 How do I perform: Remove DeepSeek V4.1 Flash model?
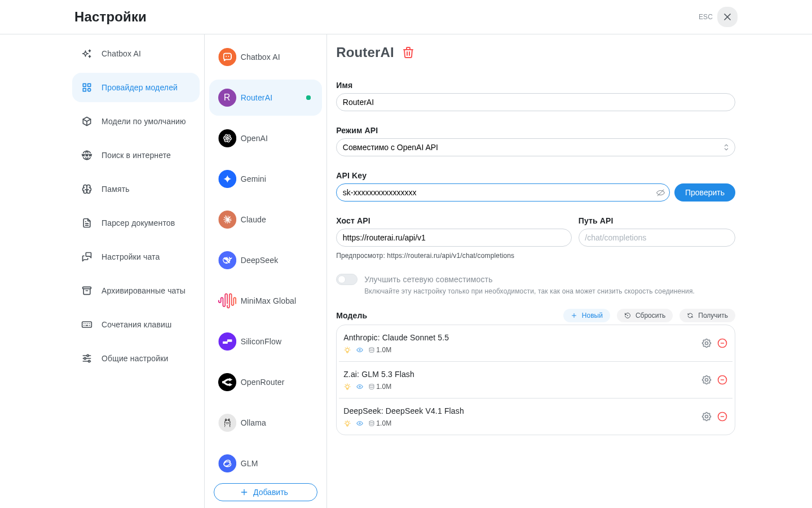722,417
